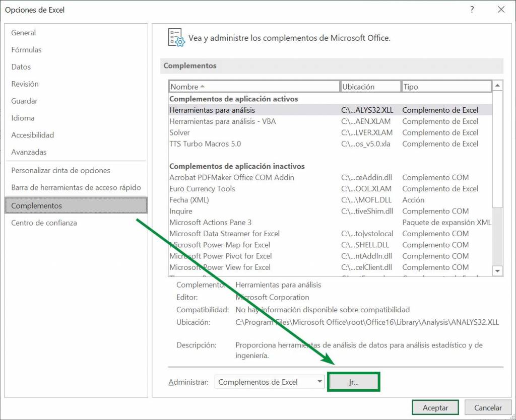Select the Complementos category
This screenshot has height=420, width=516.
[x=76, y=205]
